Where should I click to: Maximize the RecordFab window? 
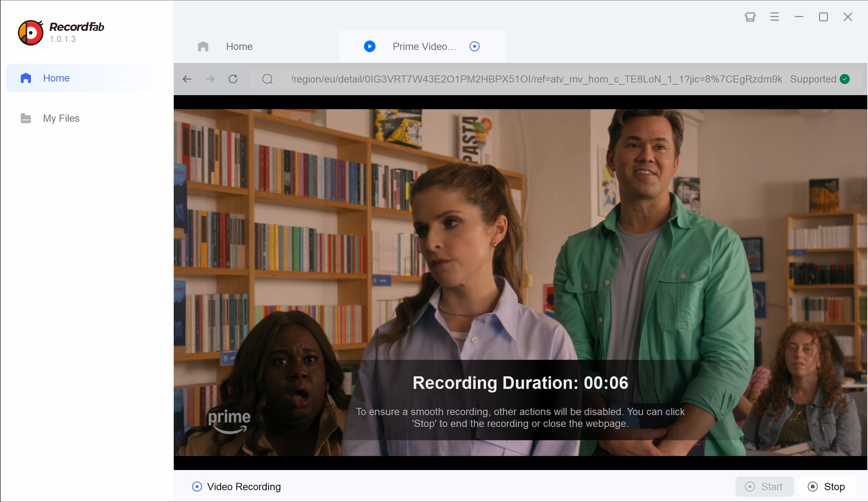coord(823,17)
